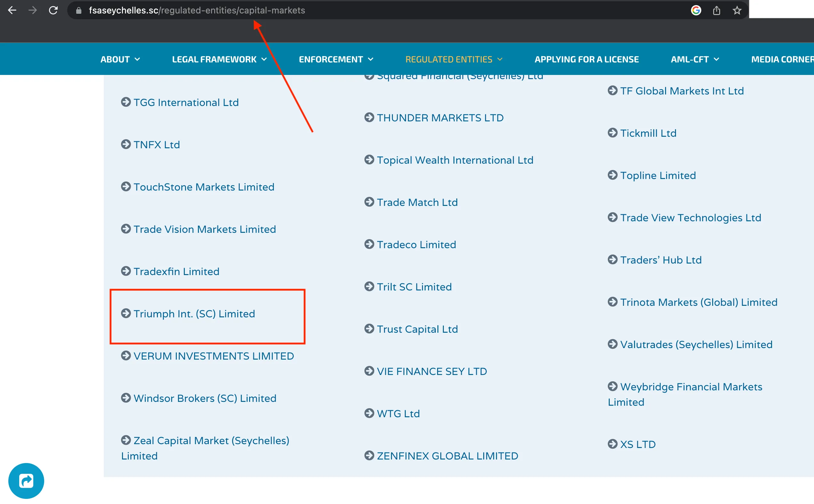Click the arrow icon beside Trust Capital Ltd

pyautogui.click(x=369, y=329)
